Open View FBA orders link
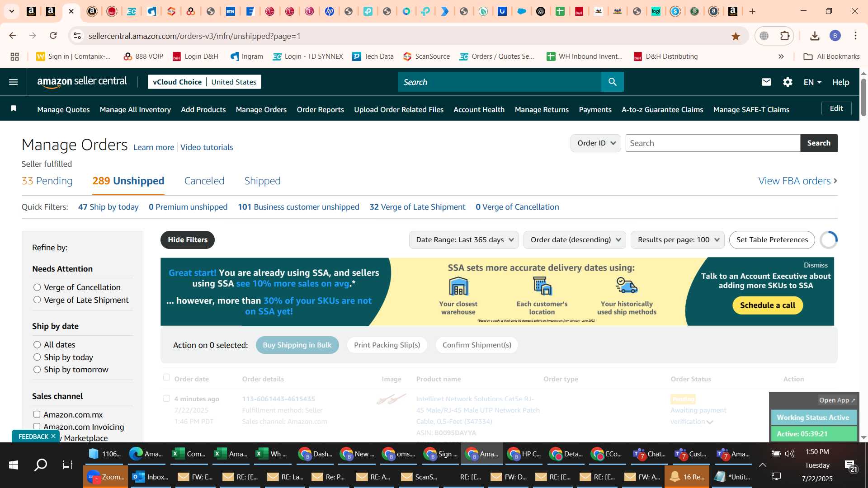 point(798,181)
